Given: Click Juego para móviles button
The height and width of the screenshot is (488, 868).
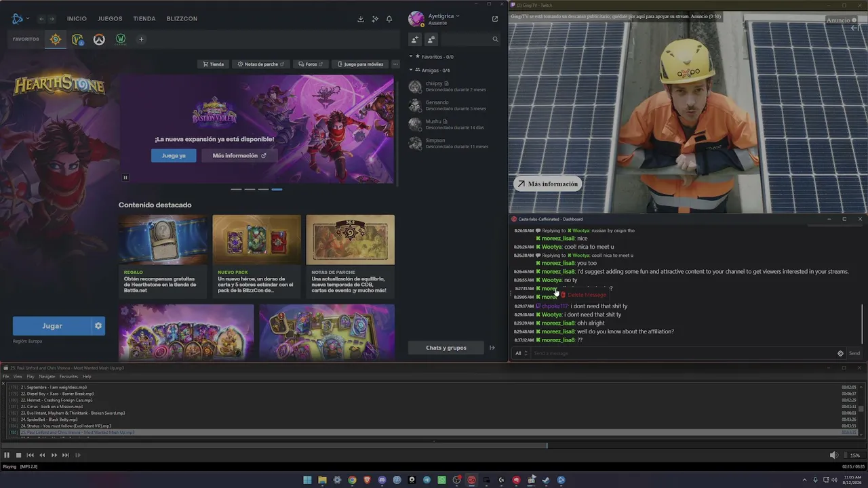Looking at the screenshot, I should click(x=361, y=64).
